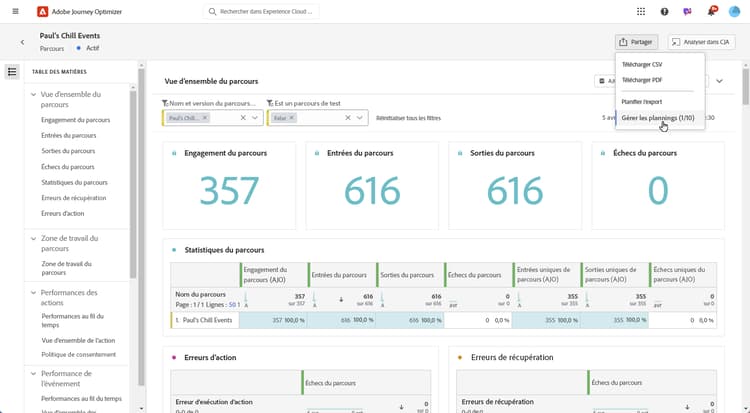Collapse Performances des actions tree section
Screen dimensions: 750x413
coord(33,292)
